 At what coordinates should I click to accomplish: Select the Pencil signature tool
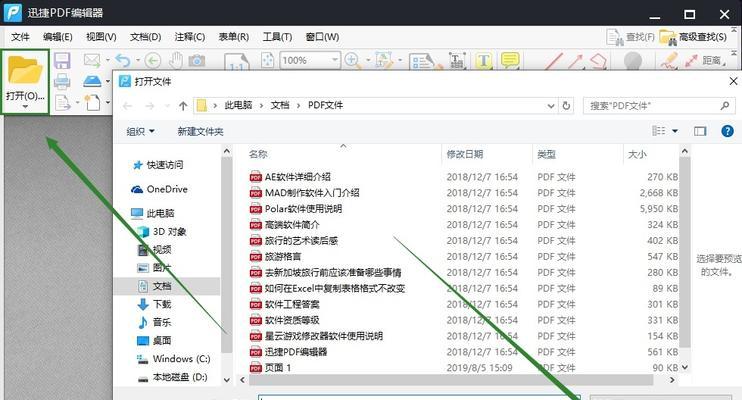pos(669,61)
